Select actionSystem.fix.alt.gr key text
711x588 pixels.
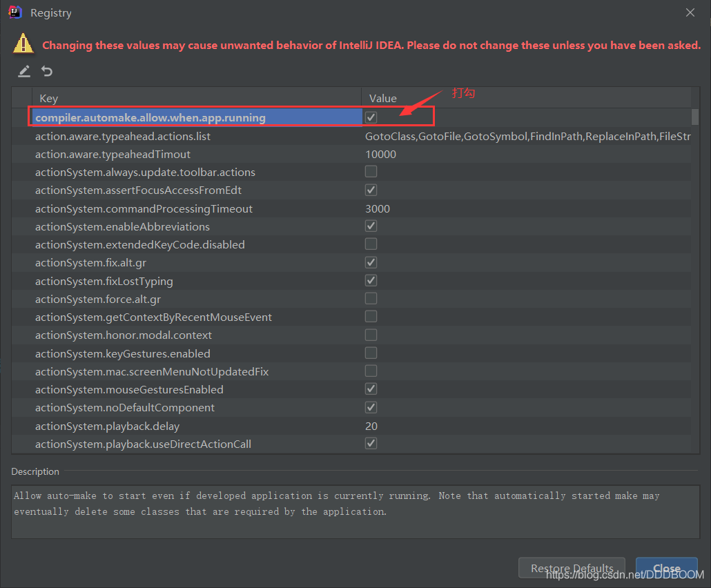click(x=90, y=263)
